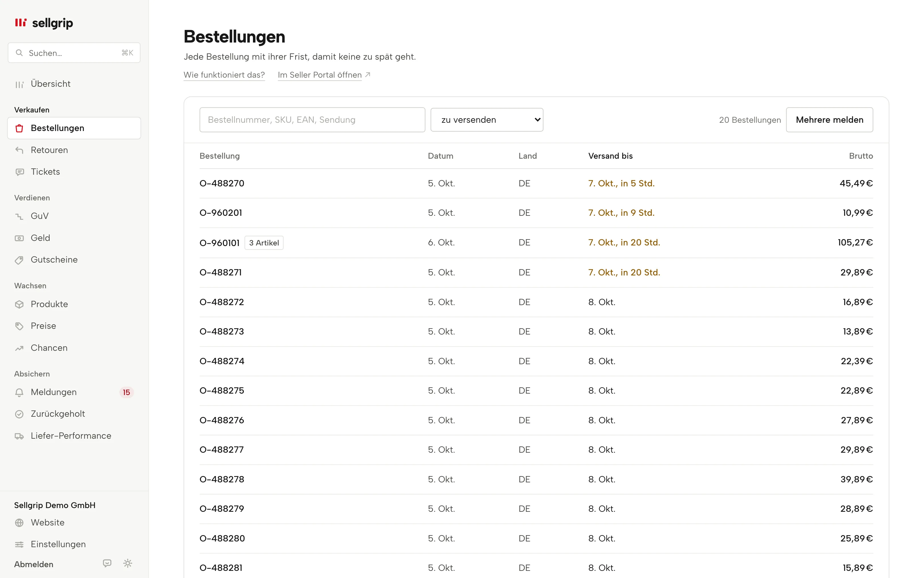Click the Bestellungen shopping bag icon
The width and height of the screenshot is (924, 578).
point(19,128)
